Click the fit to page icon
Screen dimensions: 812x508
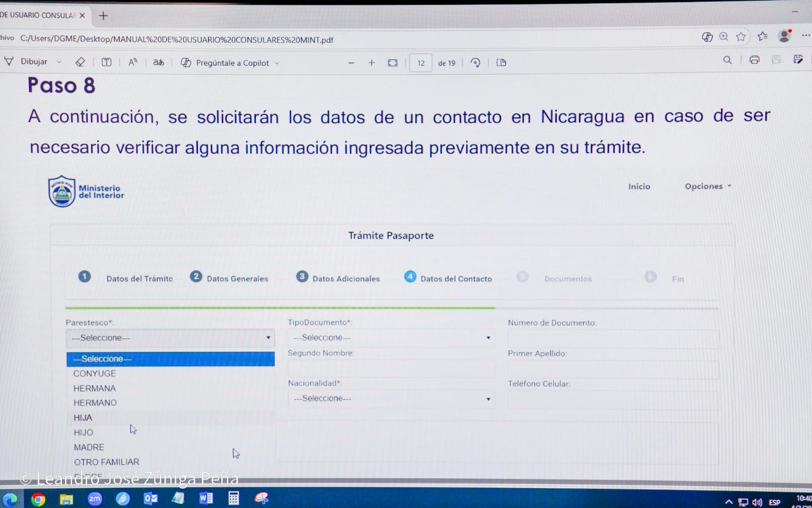(393, 63)
